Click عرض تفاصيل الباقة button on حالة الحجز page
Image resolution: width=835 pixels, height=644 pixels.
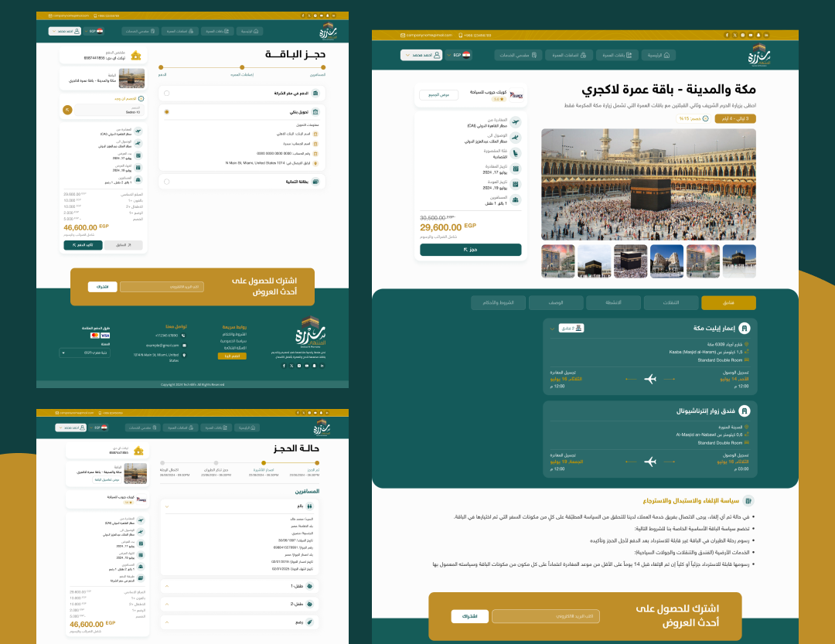(x=107, y=479)
